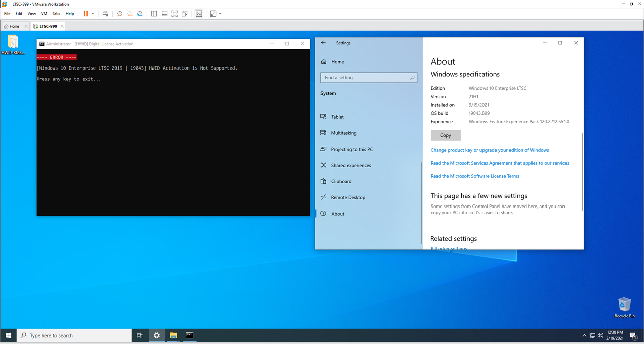The height and width of the screenshot is (344, 644).
Task: Open Projecting to this PC settings
Action: click(352, 149)
